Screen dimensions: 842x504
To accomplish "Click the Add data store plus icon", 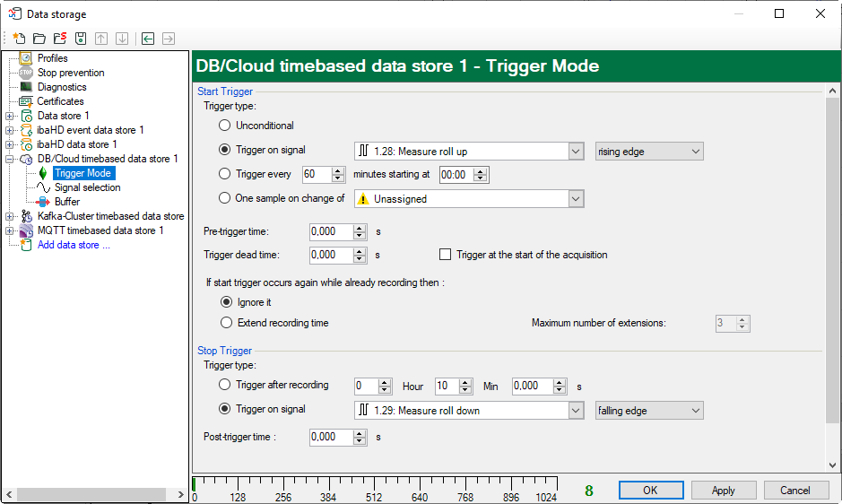I will pos(26,245).
